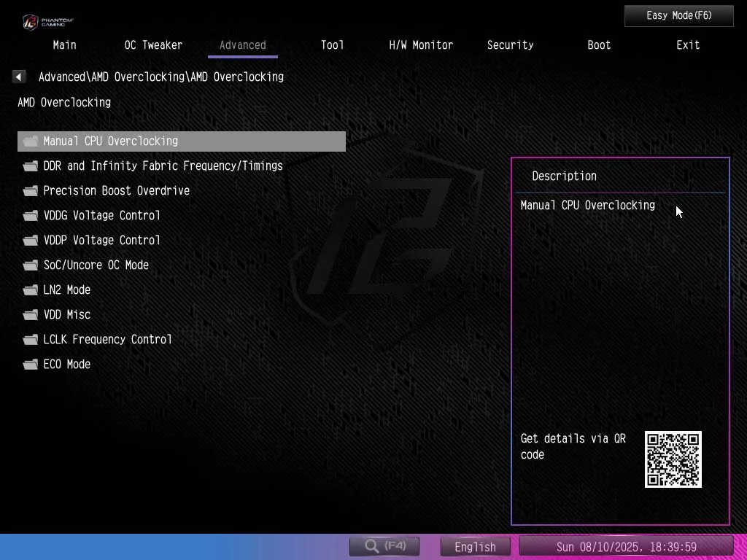The width and height of the screenshot is (747, 560).
Task: Click folder icon beside SoC/Uncore OC Mode
Action: (31, 265)
